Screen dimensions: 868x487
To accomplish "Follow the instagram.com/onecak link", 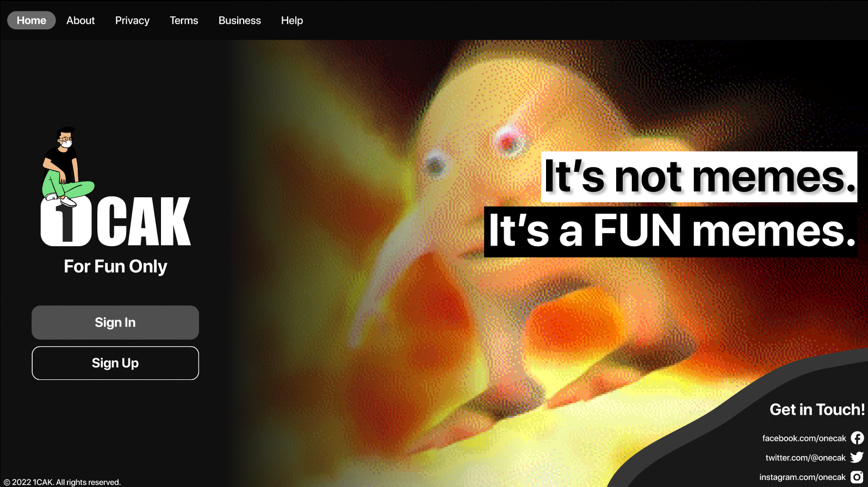I will 803,477.
